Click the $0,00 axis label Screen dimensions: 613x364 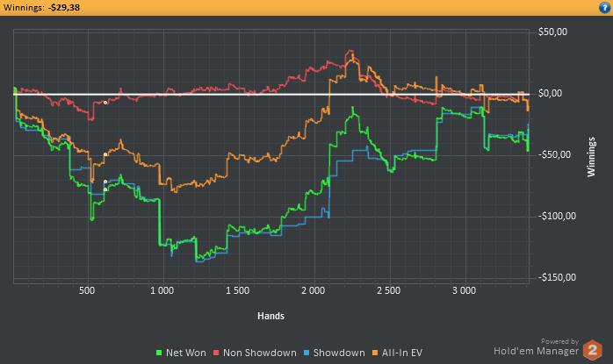(x=550, y=93)
